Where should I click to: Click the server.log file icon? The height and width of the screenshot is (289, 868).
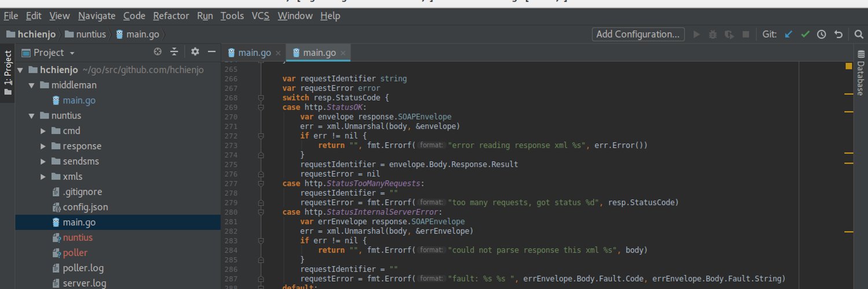click(x=56, y=283)
